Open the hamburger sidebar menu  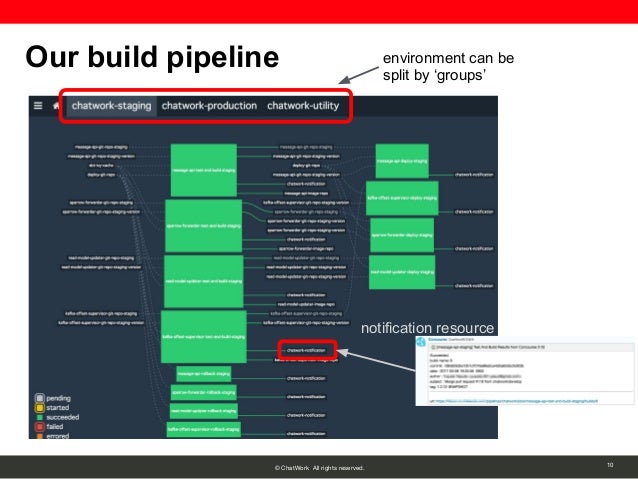38,106
